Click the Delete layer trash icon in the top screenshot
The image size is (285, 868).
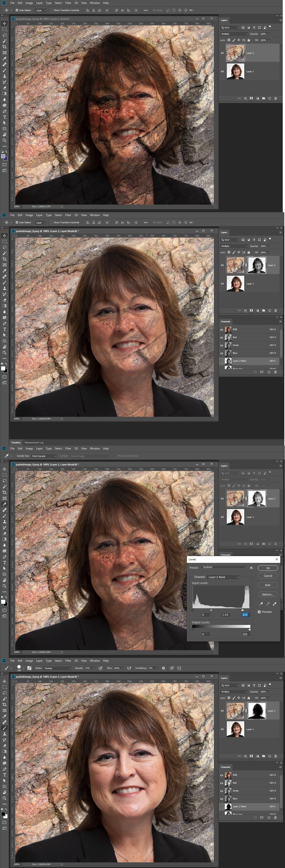pos(276,98)
